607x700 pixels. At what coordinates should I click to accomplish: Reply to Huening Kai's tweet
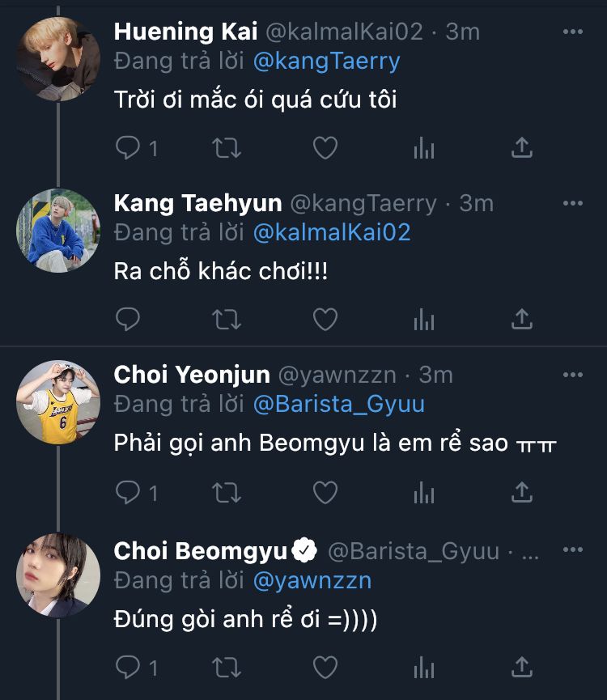pyautogui.click(x=129, y=147)
